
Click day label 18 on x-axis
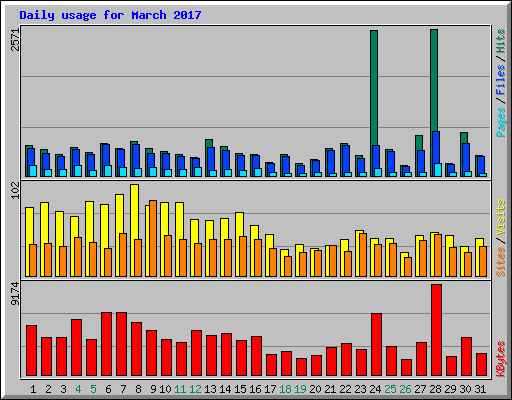click(285, 389)
